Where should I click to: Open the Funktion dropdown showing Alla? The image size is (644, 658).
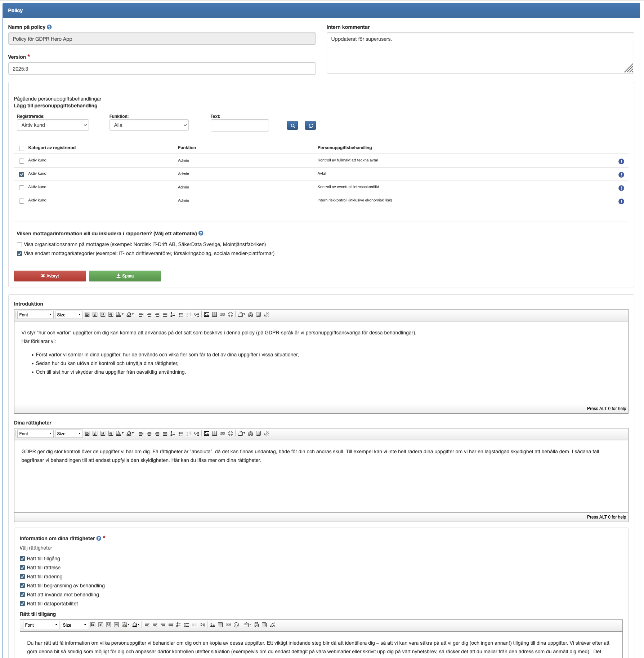[149, 125]
